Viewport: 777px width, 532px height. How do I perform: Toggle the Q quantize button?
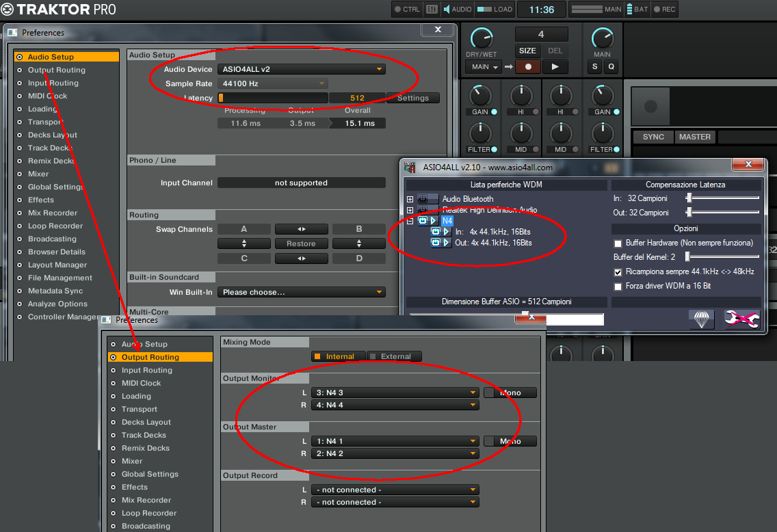tap(611, 67)
